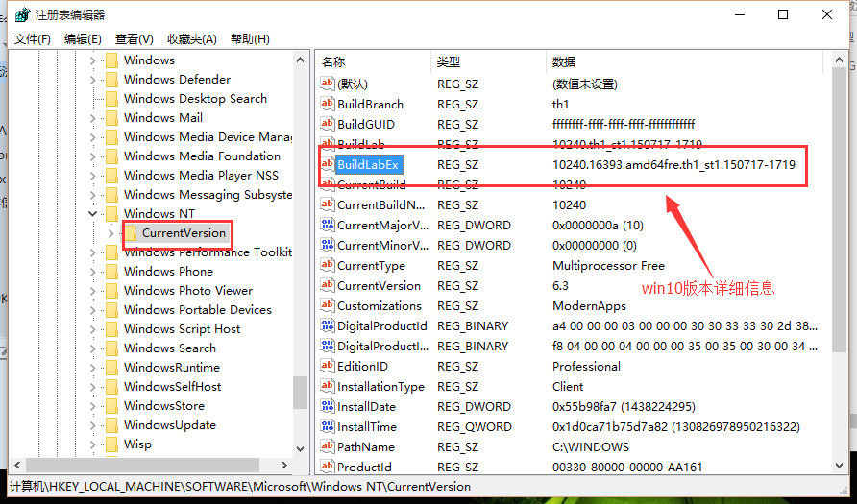The width and height of the screenshot is (857, 504).
Task: Click the string icon beside (默认) value
Action: point(327,83)
